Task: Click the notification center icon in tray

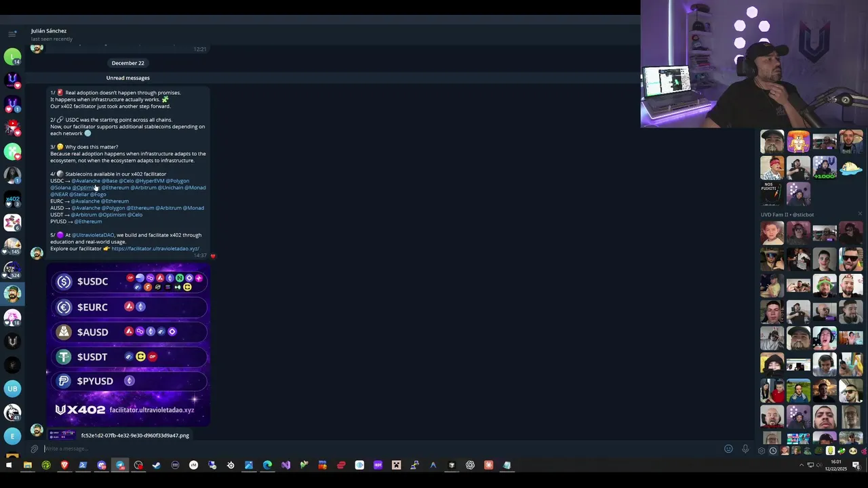Action: [x=856, y=465]
